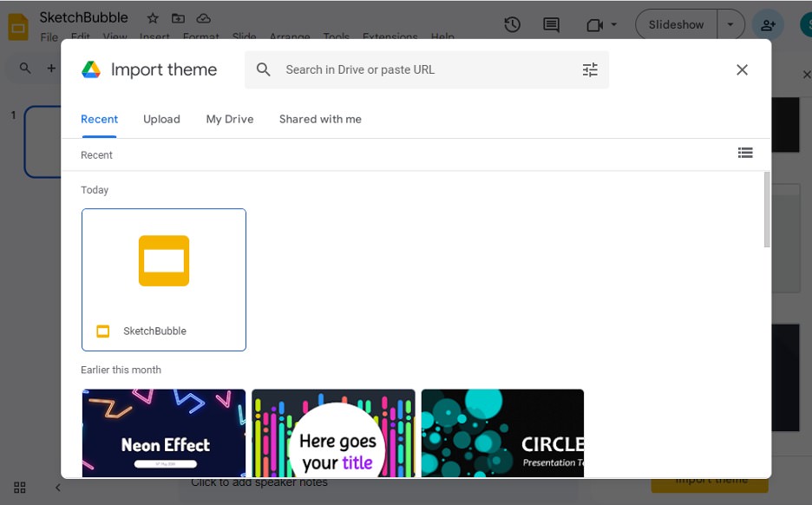Click the Today section label

tap(95, 190)
